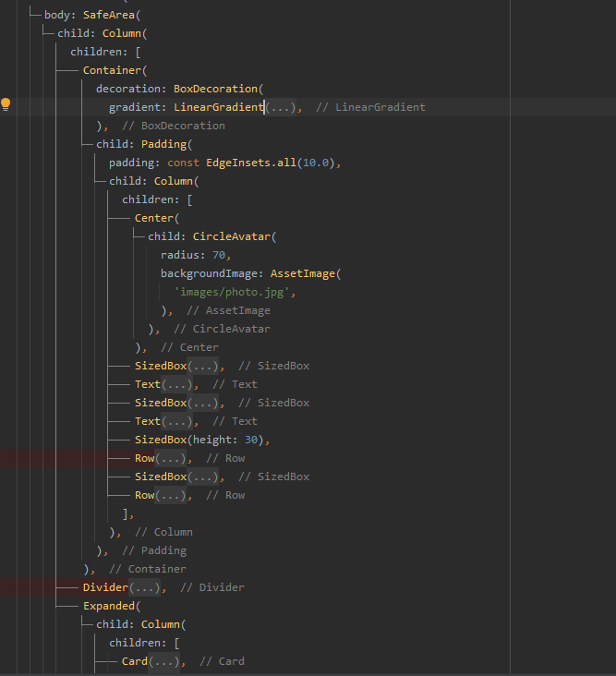Click the 'gradient:' property name
The image size is (616, 676).
[138, 107]
